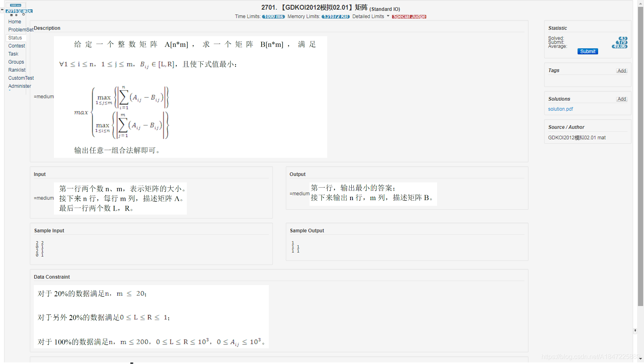The height and width of the screenshot is (364, 644).
Task: Click the page's vertical scrollbar thumb
Action: pos(640,156)
